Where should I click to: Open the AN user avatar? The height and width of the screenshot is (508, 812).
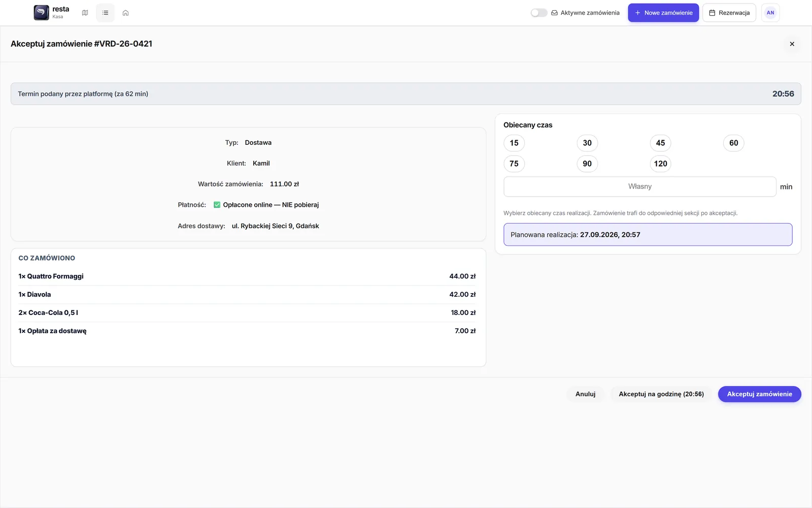pos(770,13)
